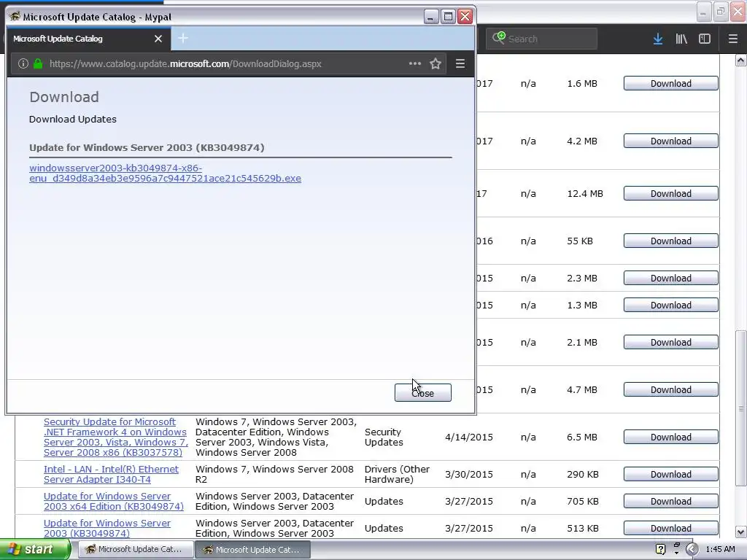The image size is (747, 560).
Task: Download the 290 KB Intel LAN driver
Action: [x=671, y=474]
